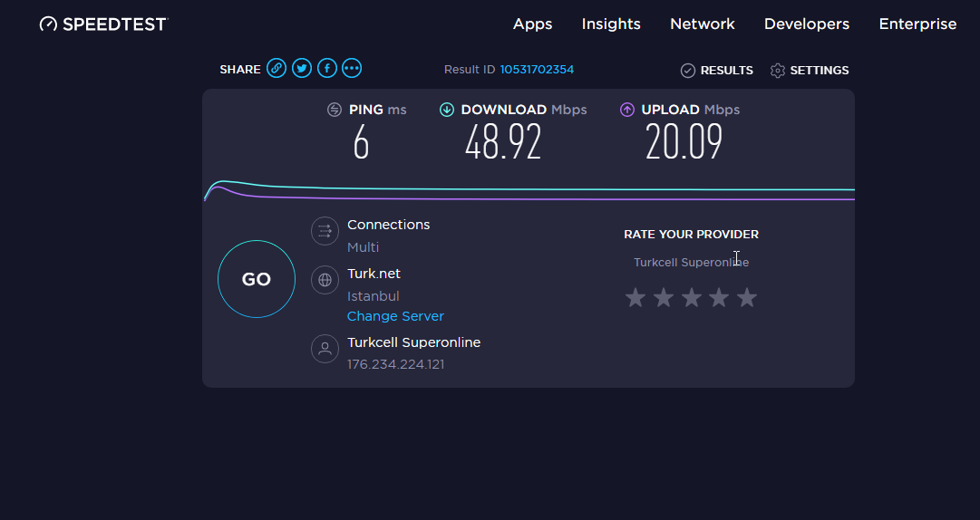
Task: Open more share options ellipsis icon
Action: [352, 68]
